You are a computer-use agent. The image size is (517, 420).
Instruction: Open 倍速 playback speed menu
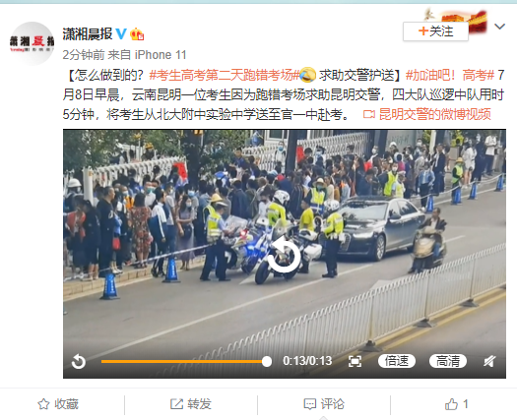pyautogui.click(x=396, y=361)
